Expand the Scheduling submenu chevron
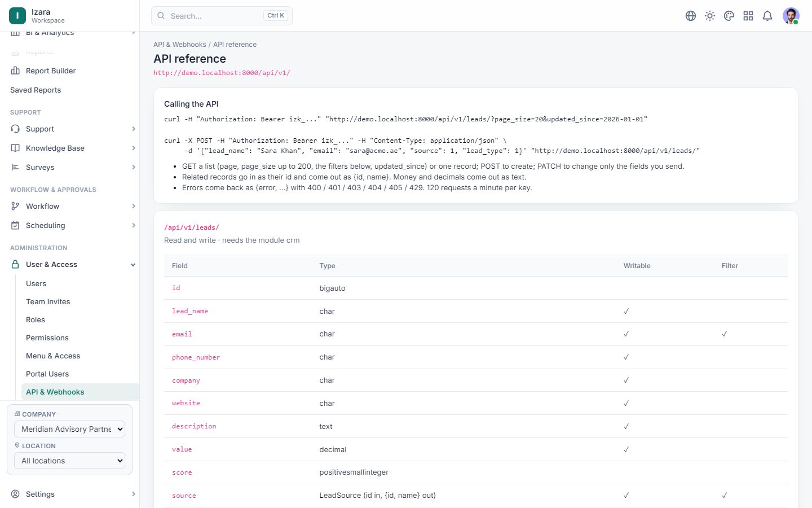The image size is (812, 508). [134, 225]
